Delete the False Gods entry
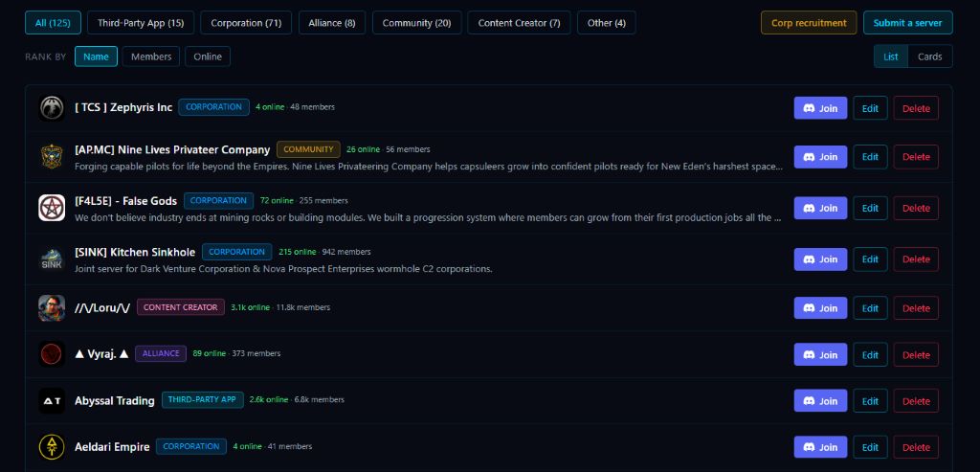980x472 pixels. pyautogui.click(x=916, y=208)
